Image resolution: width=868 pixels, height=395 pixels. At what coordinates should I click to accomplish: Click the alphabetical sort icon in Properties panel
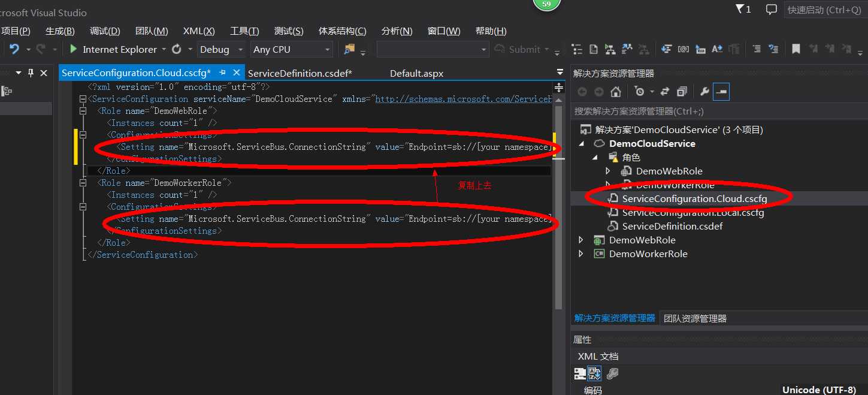[594, 373]
